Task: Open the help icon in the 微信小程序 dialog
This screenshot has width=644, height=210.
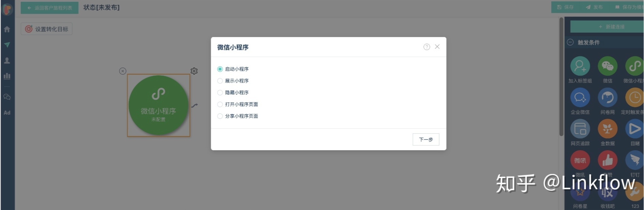Action: click(427, 47)
